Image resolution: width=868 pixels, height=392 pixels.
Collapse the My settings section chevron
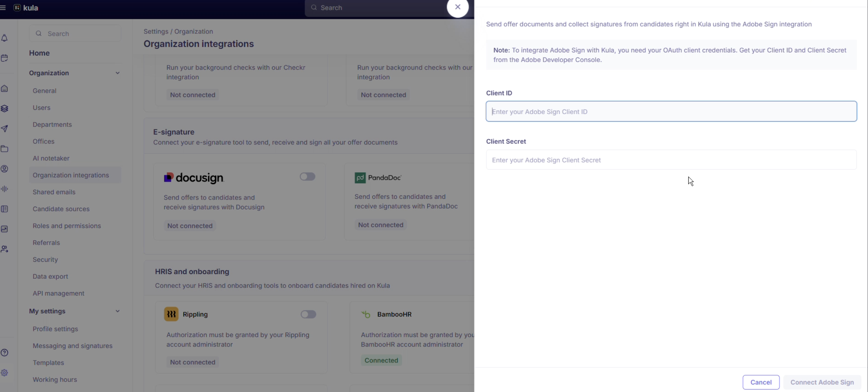[117, 311]
